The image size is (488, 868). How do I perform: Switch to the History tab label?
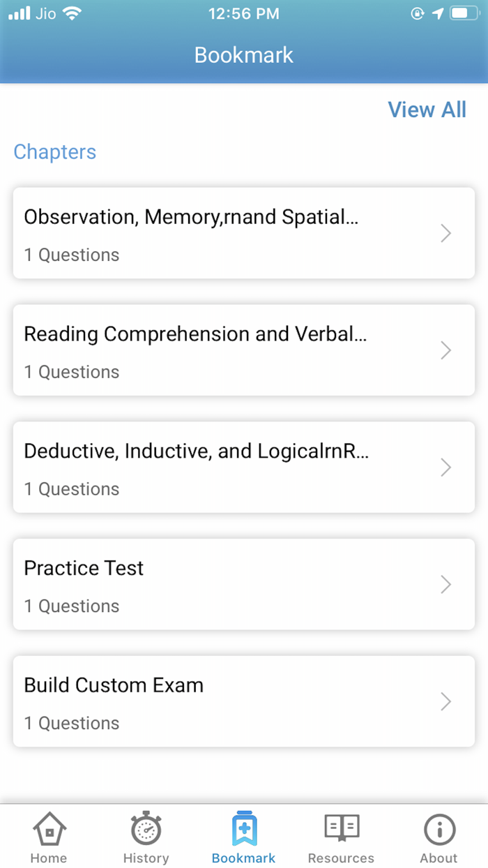tap(146, 858)
